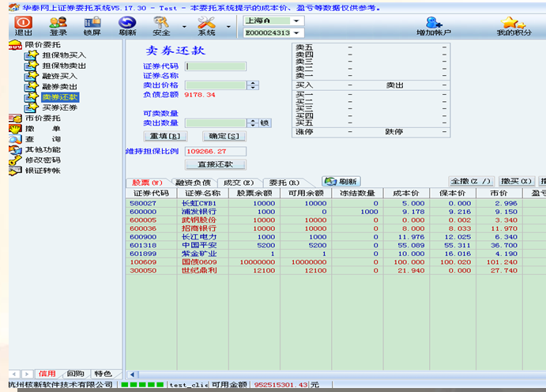
Task: Toggle the 锁 lock button
Action: 265,122
